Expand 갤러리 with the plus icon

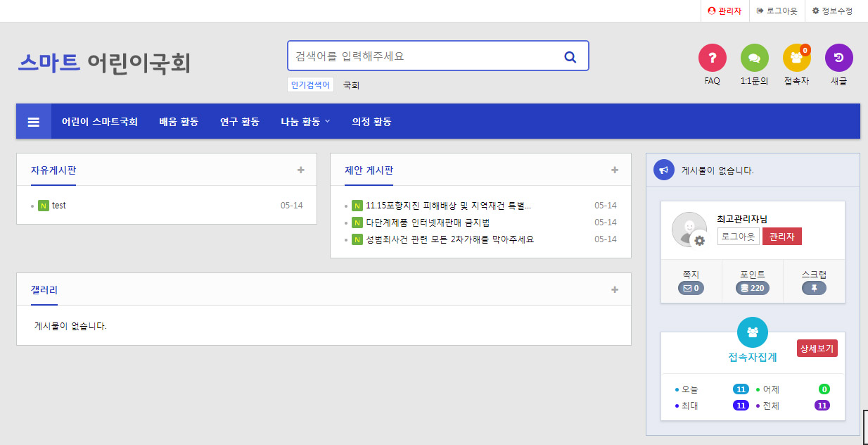click(x=615, y=289)
